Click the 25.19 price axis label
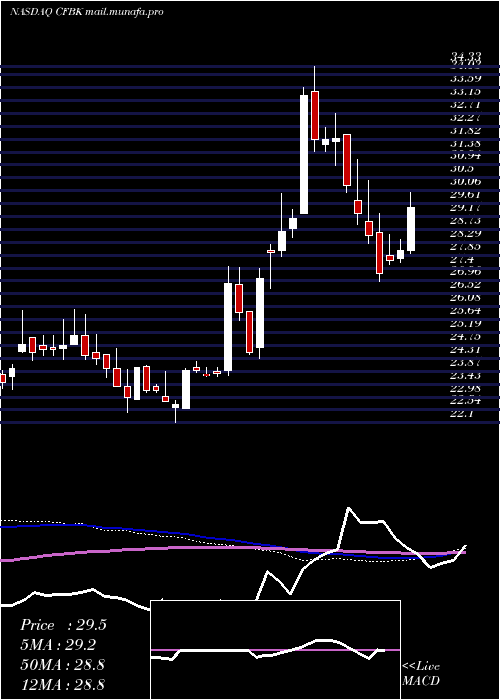This screenshot has width=500, height=700. coord(466,323)
